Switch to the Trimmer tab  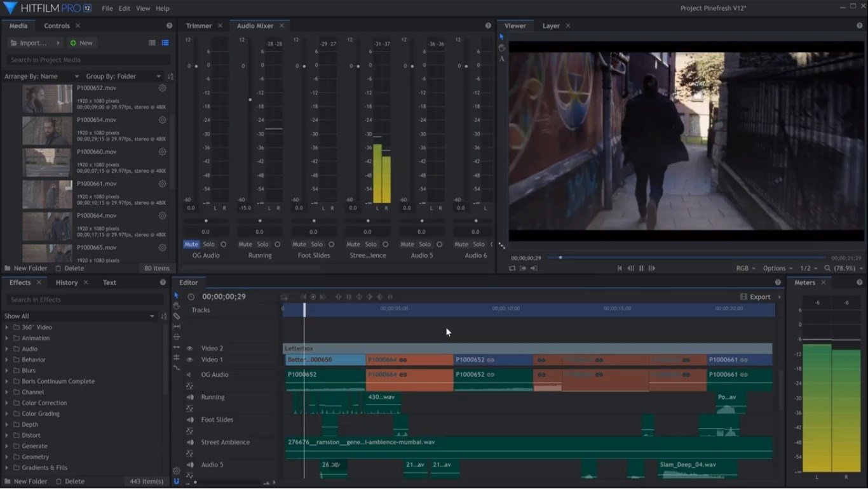coord(199,26)
